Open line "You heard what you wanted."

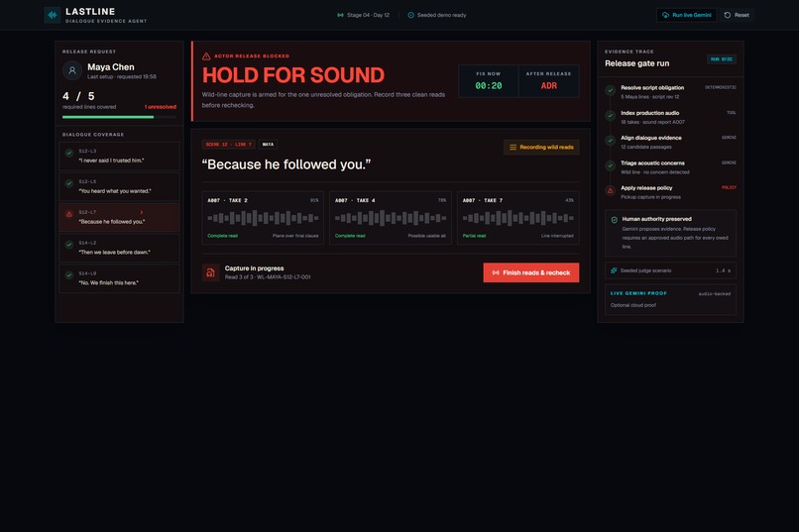[x=119, y=186]
